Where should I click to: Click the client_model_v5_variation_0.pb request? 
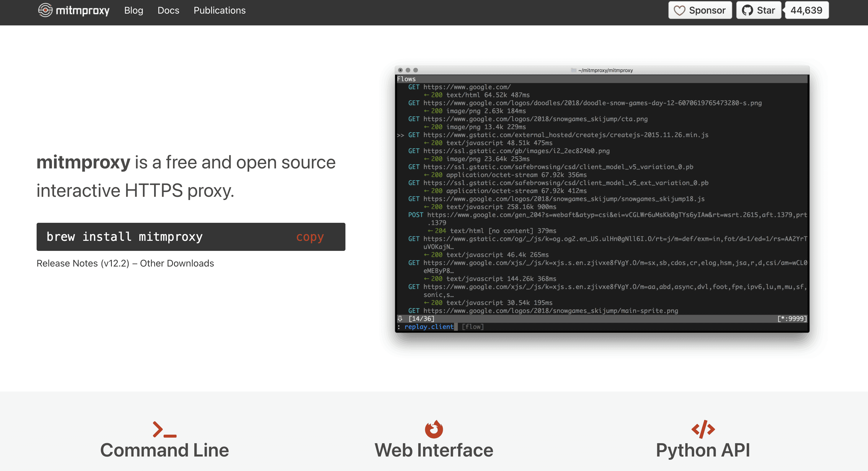coord(551,167)
